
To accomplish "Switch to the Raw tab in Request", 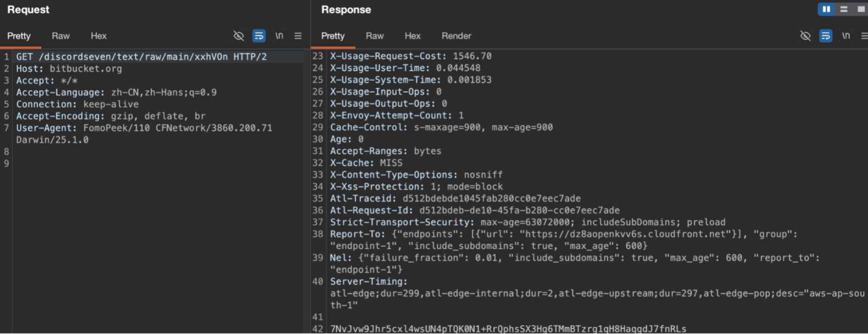I will (x=61, y=36).
